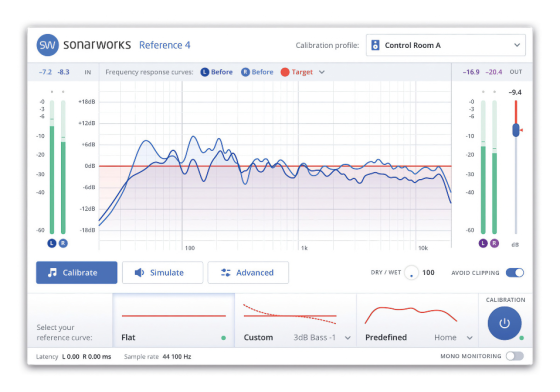
Task: Click the left input level meter bar
Action: point(52,167)
